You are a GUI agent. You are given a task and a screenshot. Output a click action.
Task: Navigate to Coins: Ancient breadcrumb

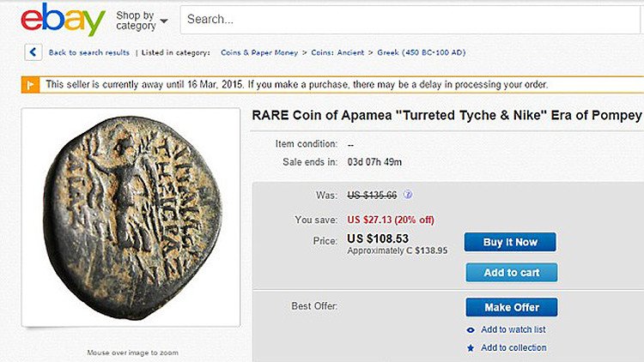339,53
